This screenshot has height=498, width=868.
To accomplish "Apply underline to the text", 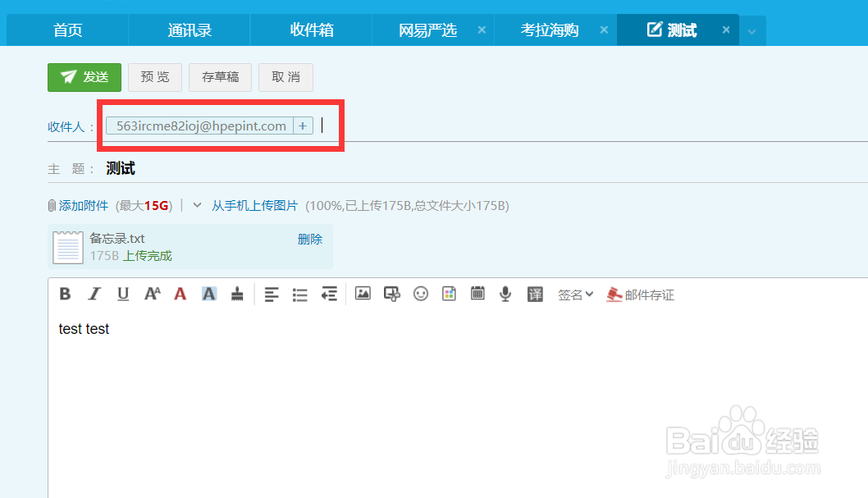I will click(122, 294).
